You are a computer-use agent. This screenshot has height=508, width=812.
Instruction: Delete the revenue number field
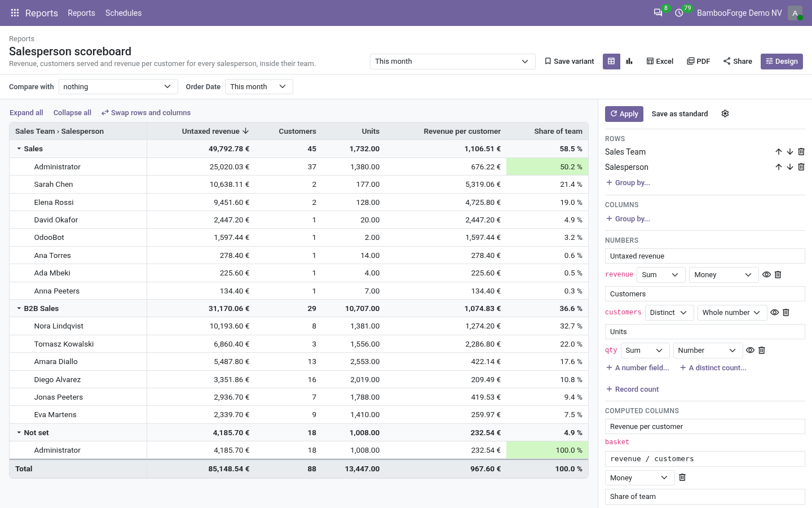tap(778, 275)
